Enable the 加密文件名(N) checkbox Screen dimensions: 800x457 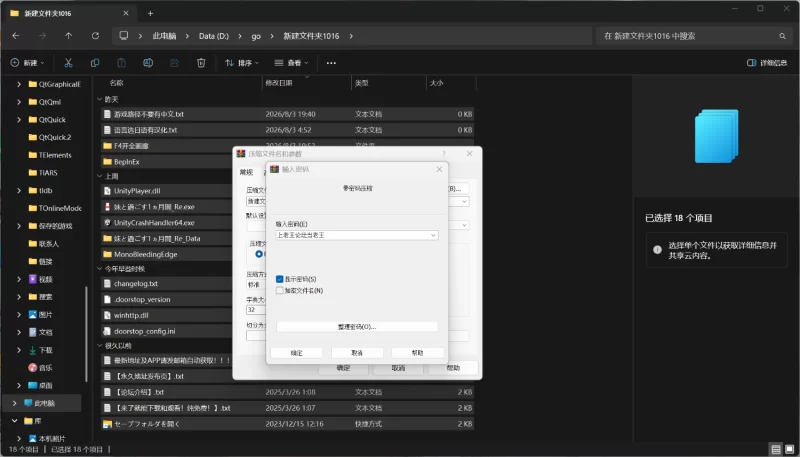click(x=279, y=291)
